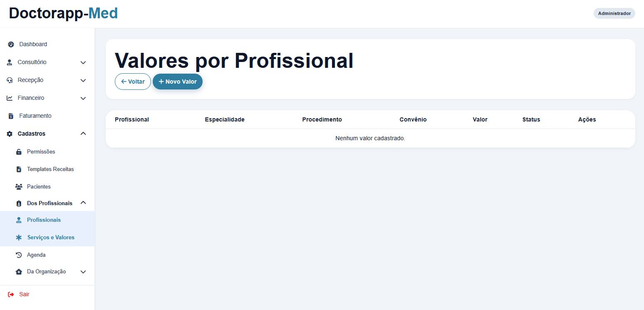Viewport: 644px width, 310px height.
Task: Click the Consultório doctor icon
Action: (x=10, y=62)
